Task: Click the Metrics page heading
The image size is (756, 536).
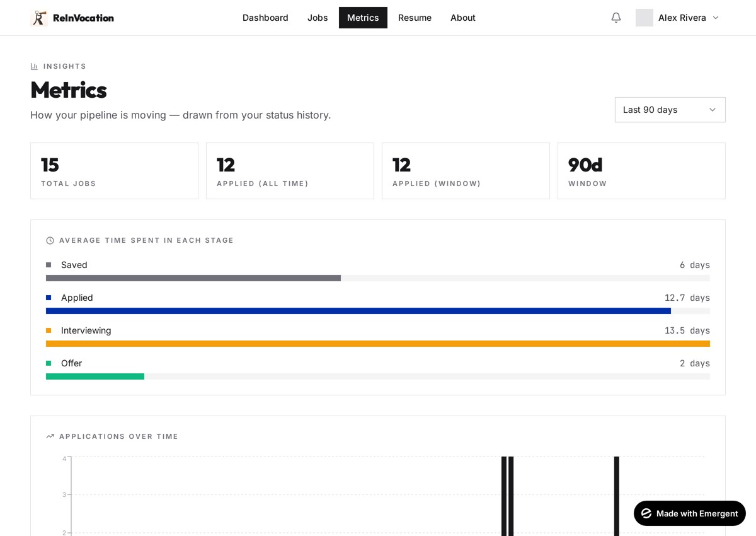Action: (69, 90)
